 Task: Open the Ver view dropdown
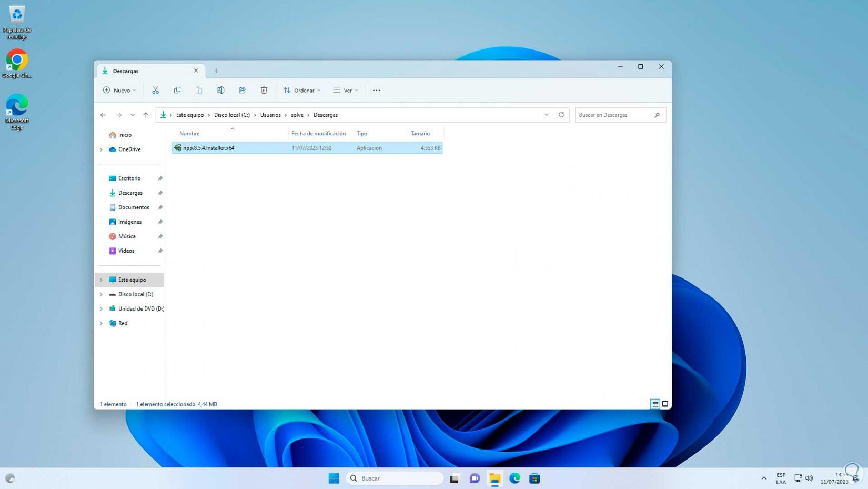[346, 91]
